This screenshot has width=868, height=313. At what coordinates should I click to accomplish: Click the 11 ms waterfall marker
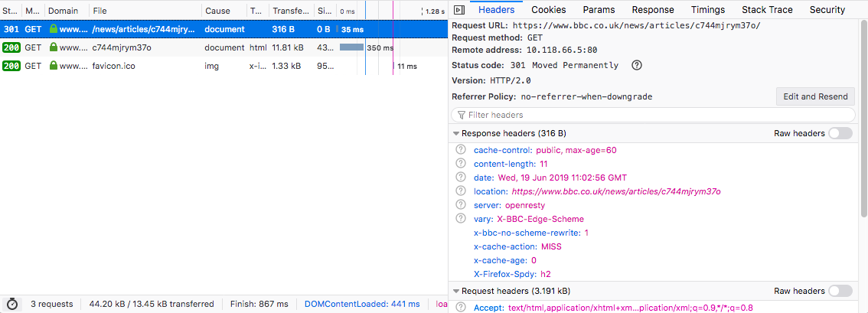pos(393,67)
